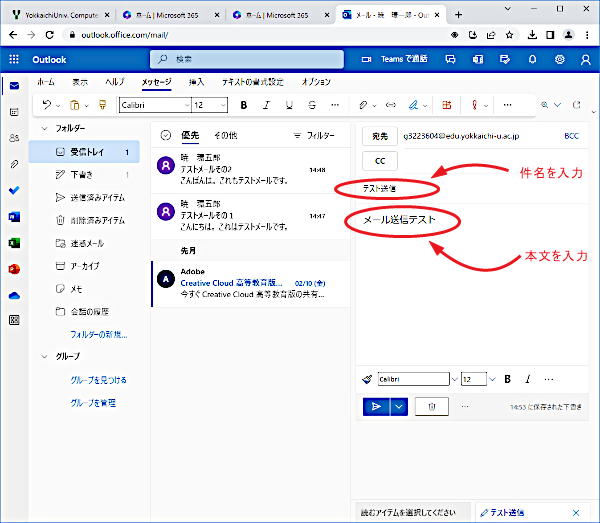Attach a file with the paperclip icon
The image size is (600, 523).
coord(363,105)
